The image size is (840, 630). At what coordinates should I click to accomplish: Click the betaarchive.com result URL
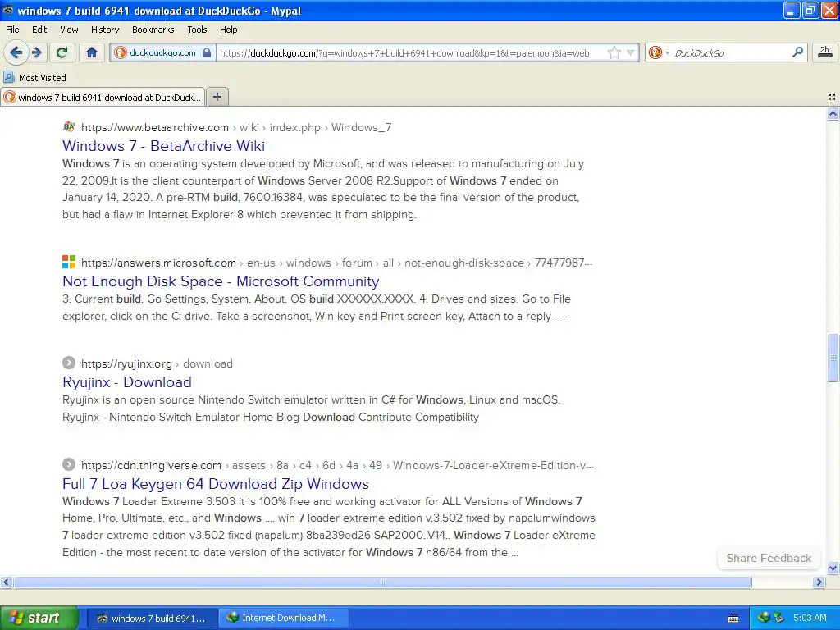pos(236,127)
